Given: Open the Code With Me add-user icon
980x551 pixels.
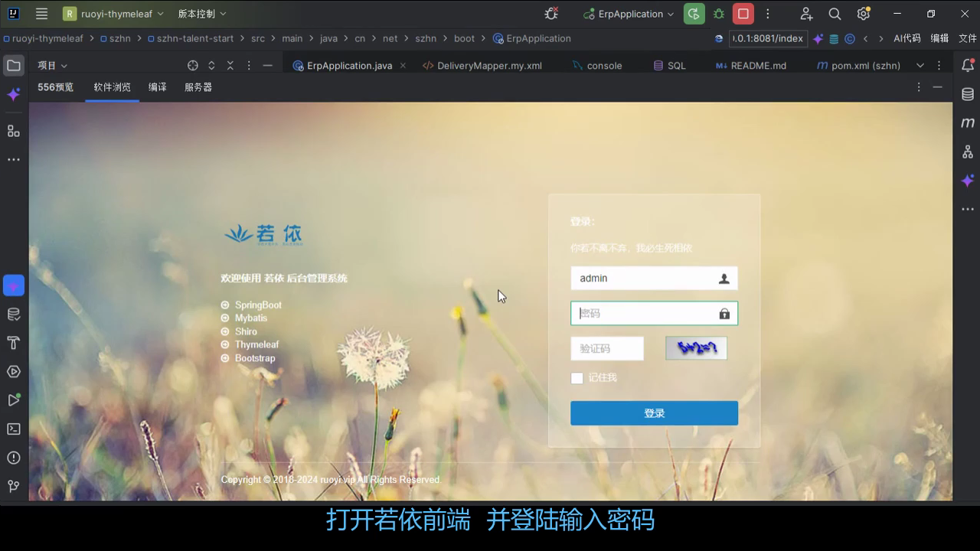Looking at the screenshot, I should [x=806, y=14].
